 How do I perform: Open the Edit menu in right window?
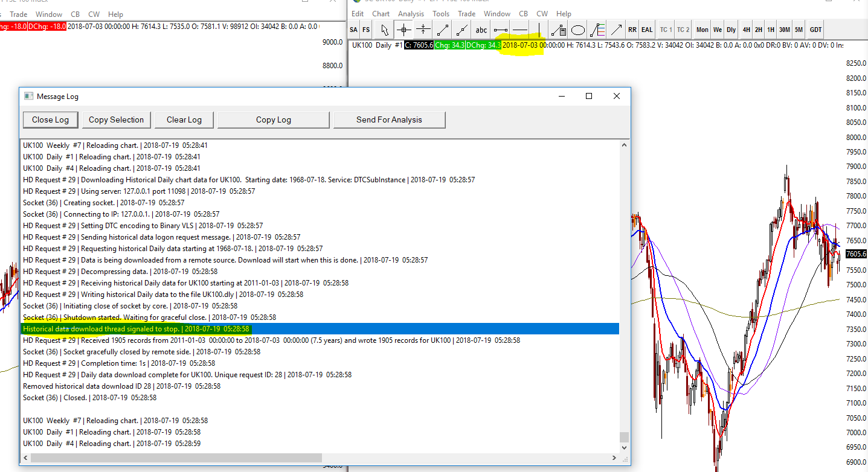click(x=358, y=13)
